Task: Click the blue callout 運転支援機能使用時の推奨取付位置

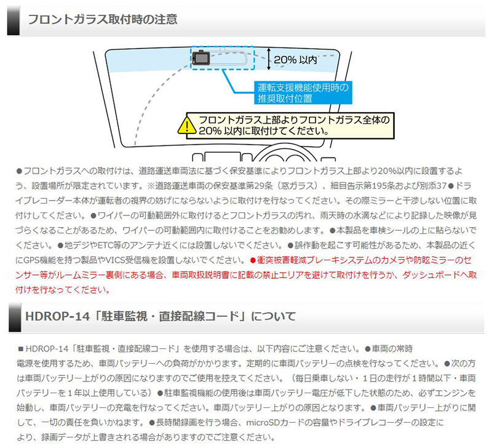Action: click(x=303, y=92)
